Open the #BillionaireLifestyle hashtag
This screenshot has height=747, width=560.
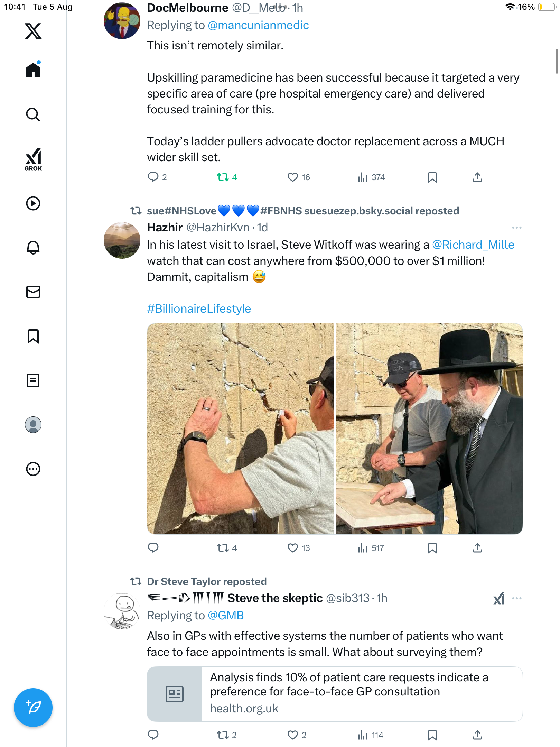pyautogui.click(x=199, y=308)
